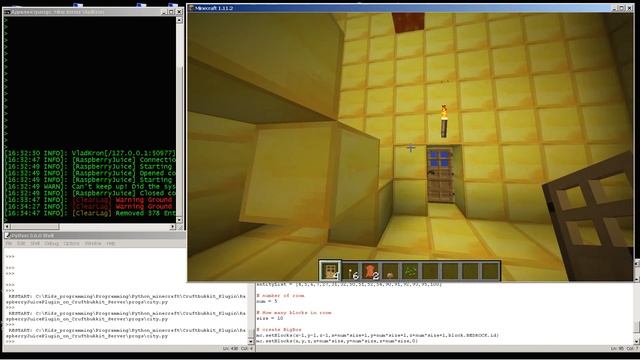Click the code editor scroll-down arrow

click(x=637, y=341)
